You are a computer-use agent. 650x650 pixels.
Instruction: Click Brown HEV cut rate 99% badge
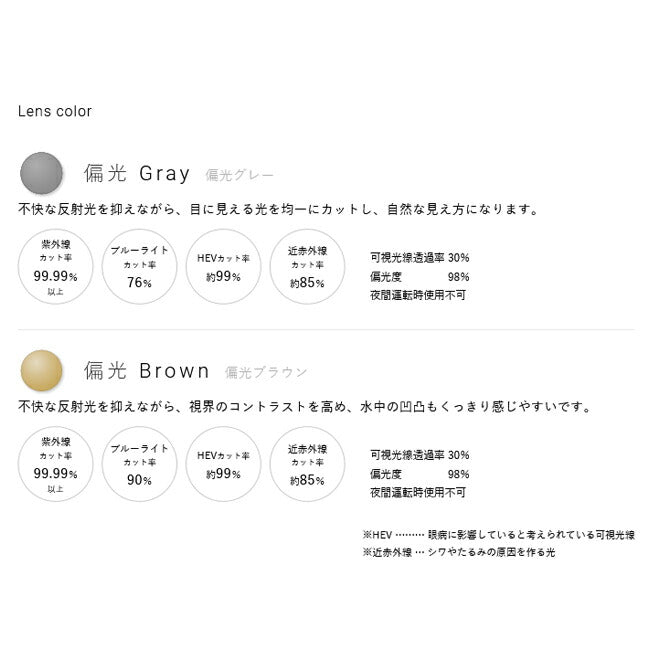(223, 464)
